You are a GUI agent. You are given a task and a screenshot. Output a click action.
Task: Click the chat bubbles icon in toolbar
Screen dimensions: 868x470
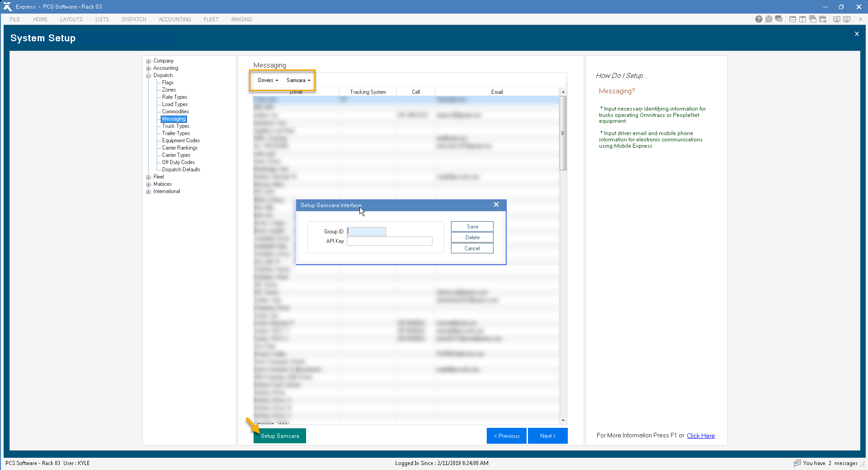click(779, 19)
